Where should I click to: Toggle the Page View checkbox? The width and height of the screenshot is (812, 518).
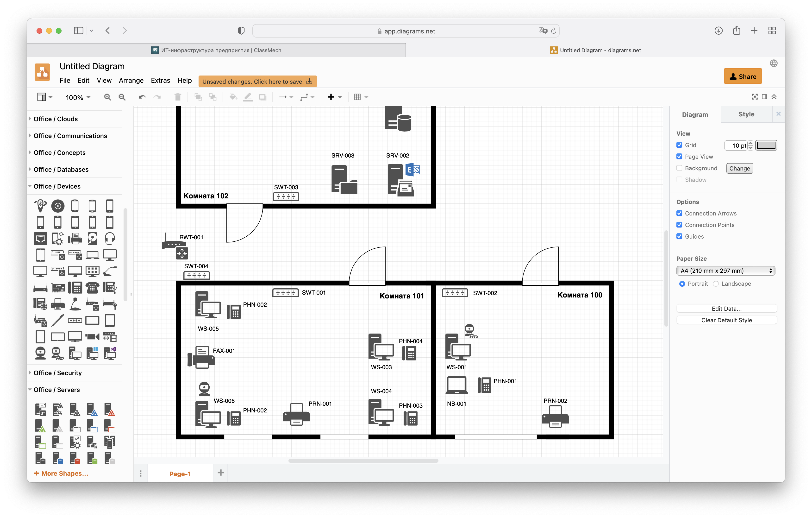point(680,157)
